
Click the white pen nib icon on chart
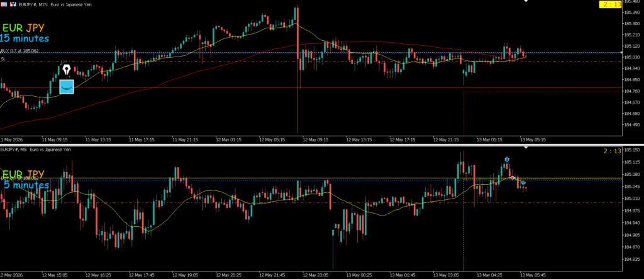(67, 69)
